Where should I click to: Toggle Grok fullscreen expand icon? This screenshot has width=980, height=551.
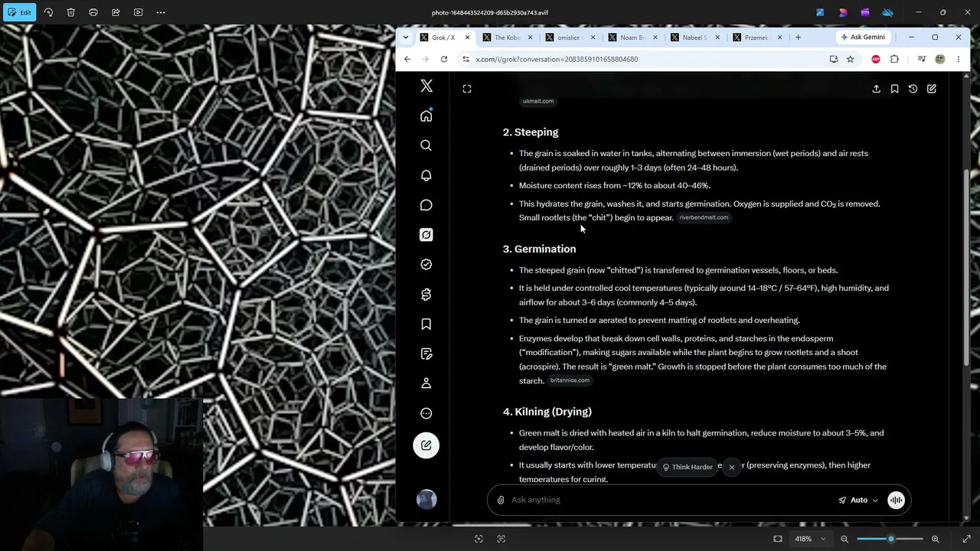467,89
